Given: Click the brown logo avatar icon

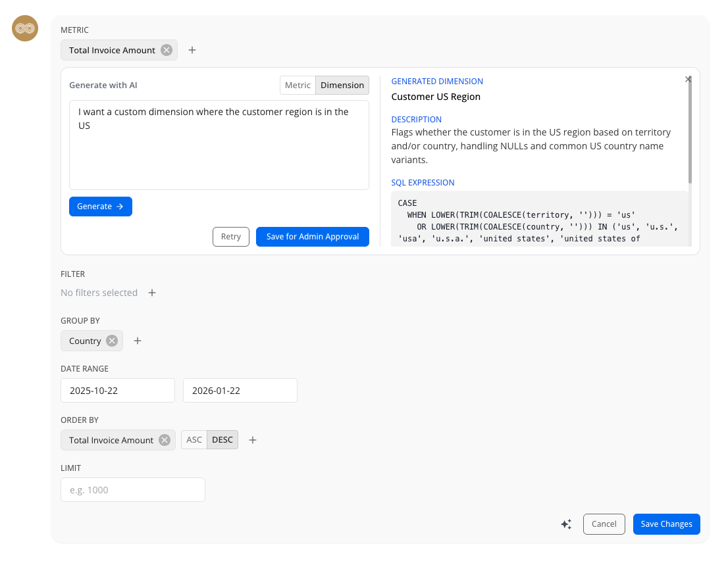Looking at the screenshot, I should coord(26,28).
